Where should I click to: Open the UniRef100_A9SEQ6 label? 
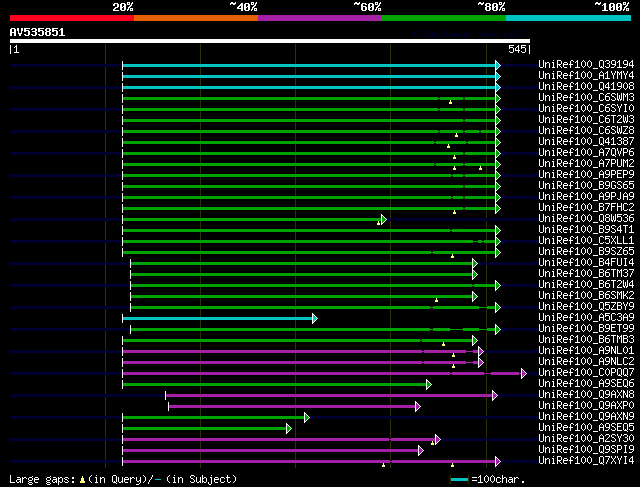pyautogui.click(x=586, y=384)
